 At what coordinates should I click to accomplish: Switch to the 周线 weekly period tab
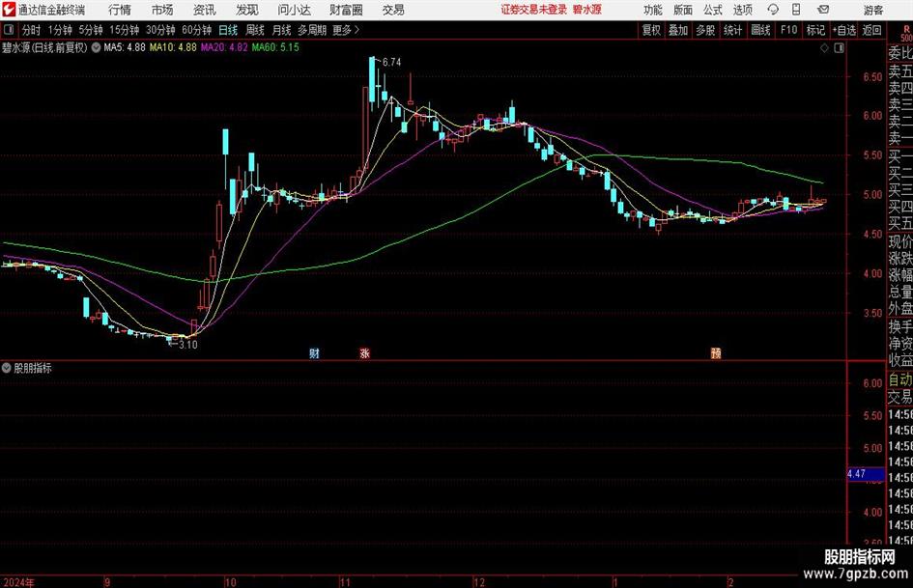(x=255, y=30)
